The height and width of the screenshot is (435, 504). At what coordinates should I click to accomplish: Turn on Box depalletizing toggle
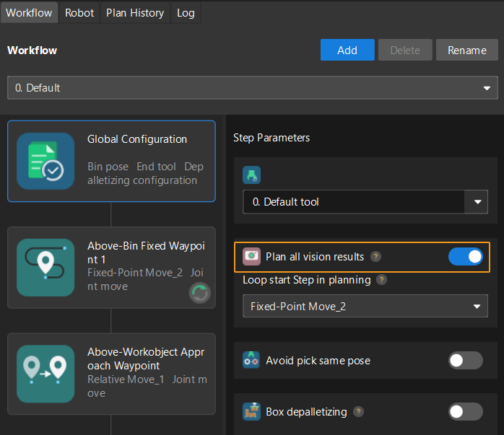tap(465, 412)
